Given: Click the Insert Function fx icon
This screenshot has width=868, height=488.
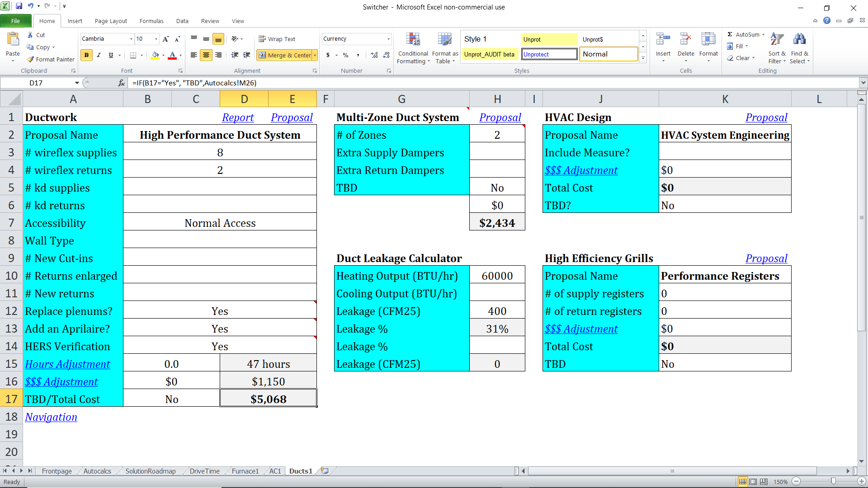Looking at the screenshot, I should [121, 83].
